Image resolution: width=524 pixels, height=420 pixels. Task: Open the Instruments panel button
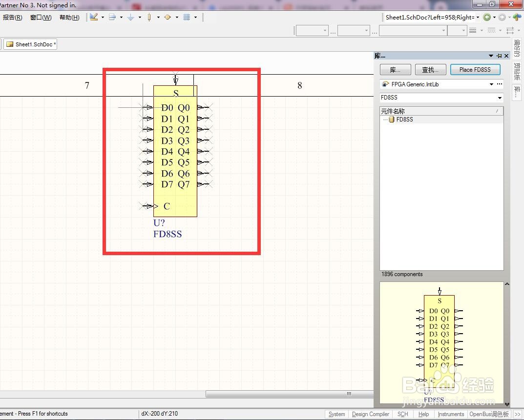point(451,414)
